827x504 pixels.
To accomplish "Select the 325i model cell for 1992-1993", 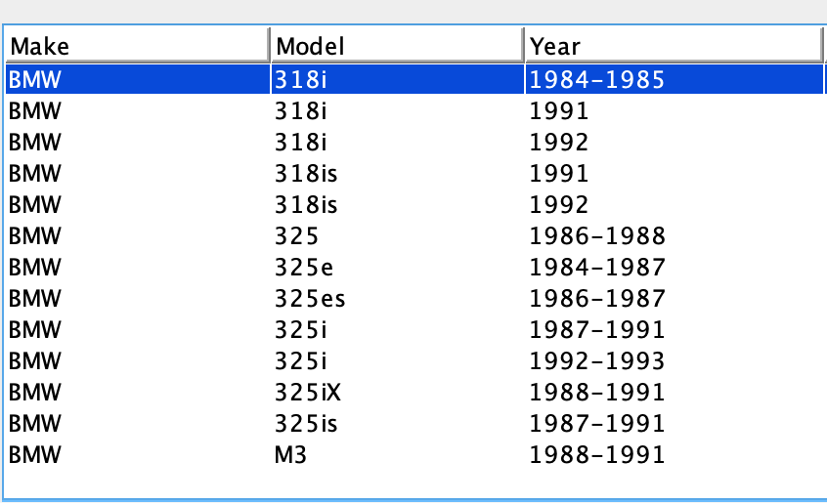I will tap(397, 361).
